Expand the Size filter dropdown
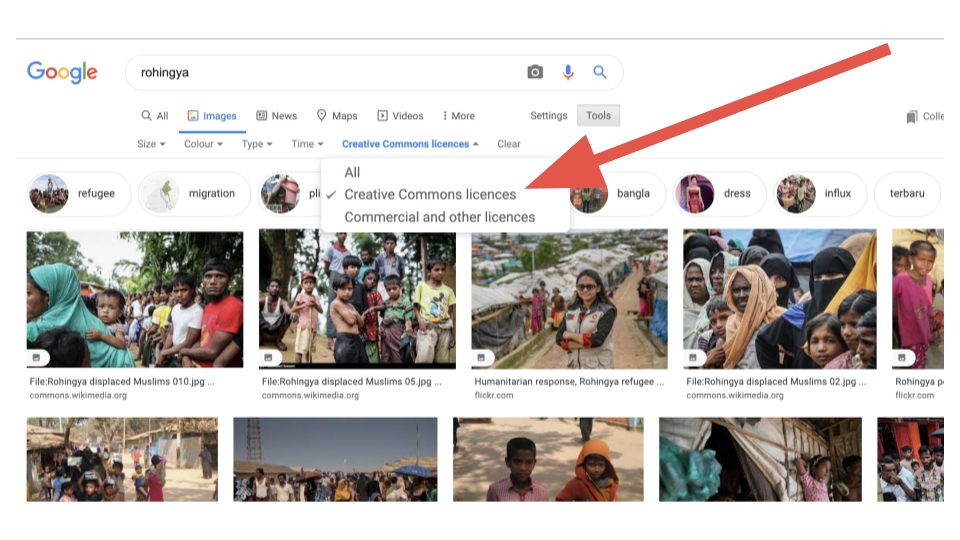This screenshot has height=540, width=960. click(151, 144)
